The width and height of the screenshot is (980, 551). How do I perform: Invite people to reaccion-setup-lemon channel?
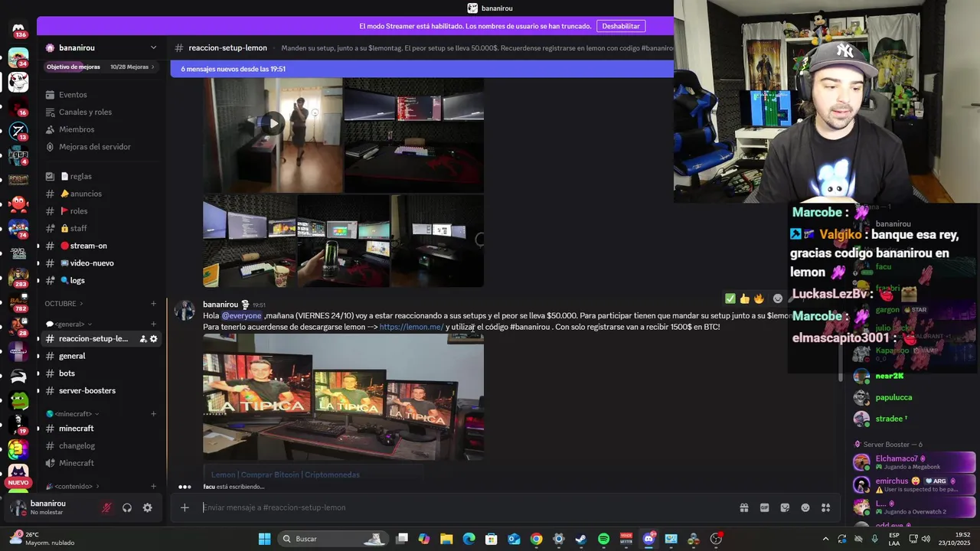(x=142, y=339)
